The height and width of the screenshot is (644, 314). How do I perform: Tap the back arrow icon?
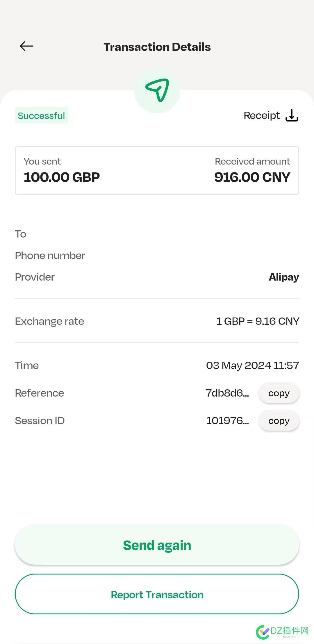click(26, 46)
